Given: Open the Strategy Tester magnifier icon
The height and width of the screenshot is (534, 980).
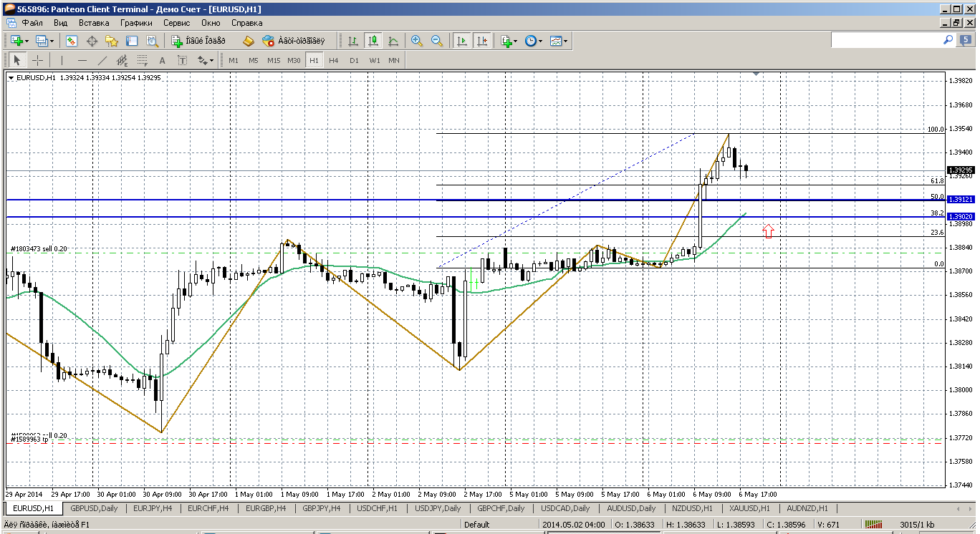Looking at the screenshot, I should click(x=152, y=41).
